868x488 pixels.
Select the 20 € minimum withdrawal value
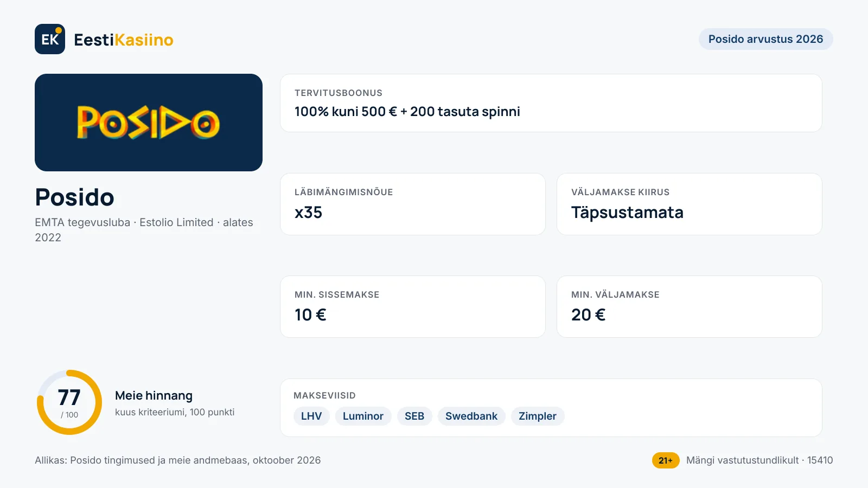pos(588,315)
